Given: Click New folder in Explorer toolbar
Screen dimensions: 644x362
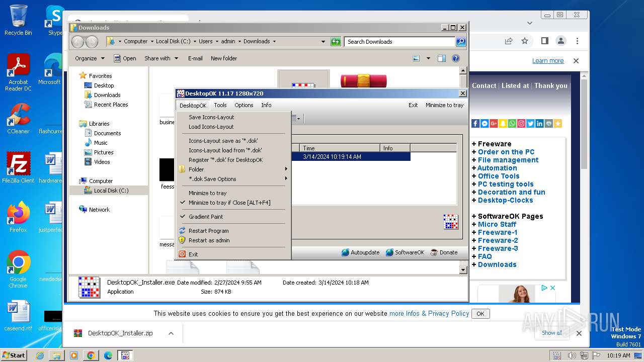Looking at the screenshot, I should (x=224, y=58).
